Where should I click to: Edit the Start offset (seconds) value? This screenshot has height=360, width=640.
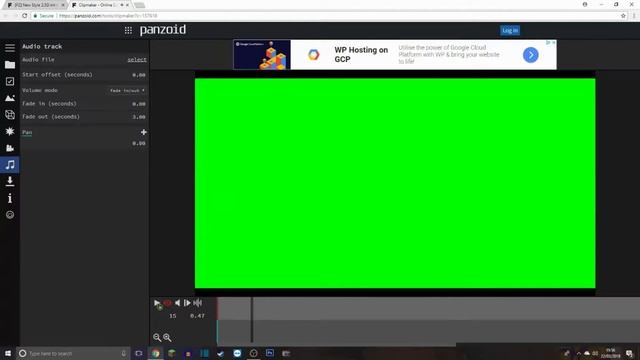click(x=139, y=75)
